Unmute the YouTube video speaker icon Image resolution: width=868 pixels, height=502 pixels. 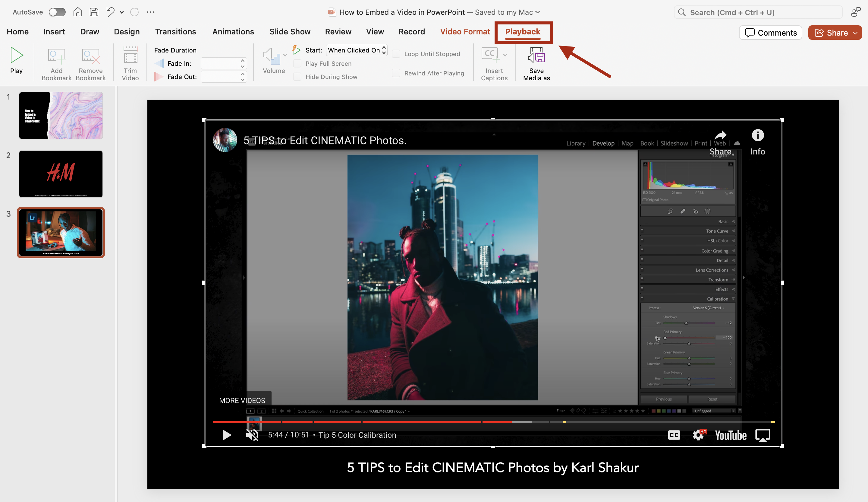252,435
